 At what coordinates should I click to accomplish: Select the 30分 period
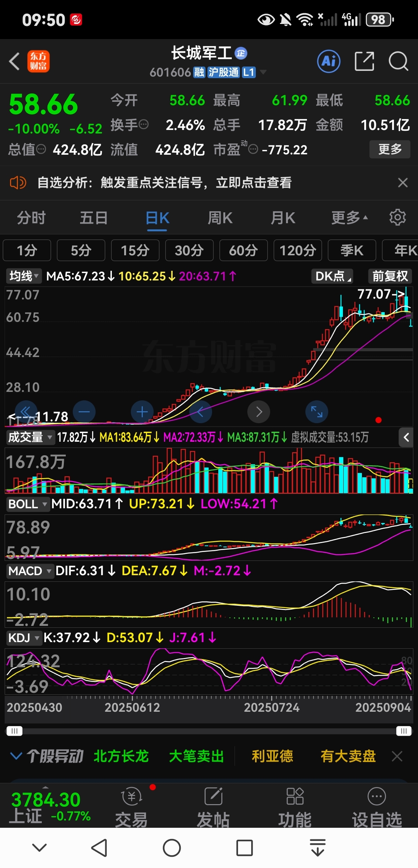189,250
